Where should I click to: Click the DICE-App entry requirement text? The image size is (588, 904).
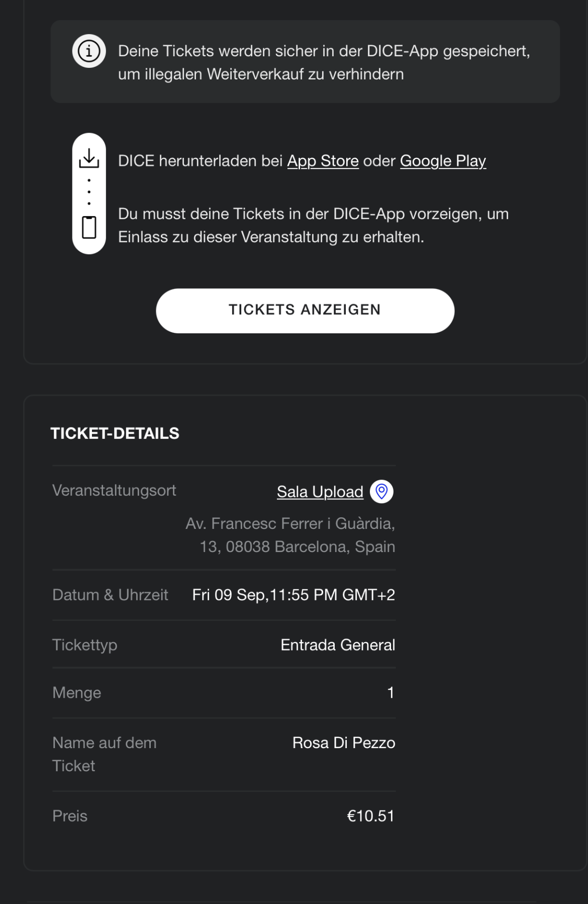click(x=313, y=225)
